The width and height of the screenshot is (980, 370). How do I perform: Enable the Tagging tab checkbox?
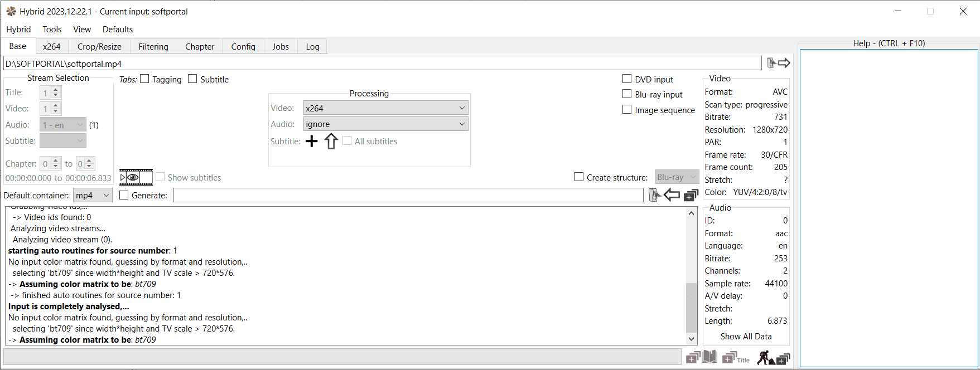click(x=145, y=79)
